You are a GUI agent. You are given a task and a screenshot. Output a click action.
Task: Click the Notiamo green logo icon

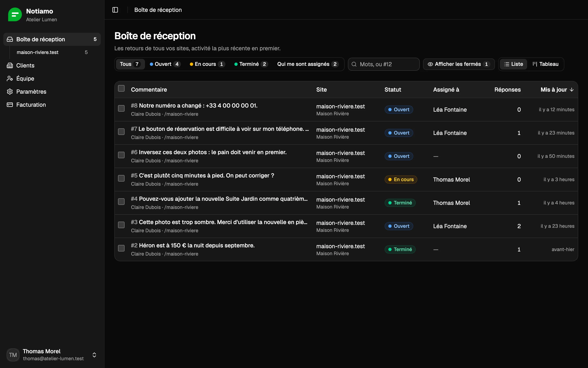15,15
